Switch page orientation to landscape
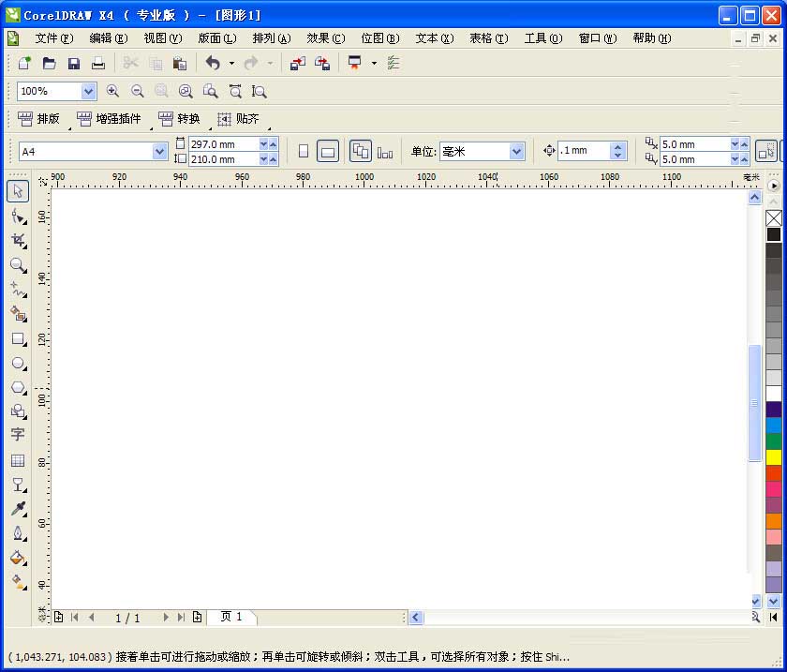Image resolution: width=787 pixels, height=672 pixels. coord(328,151)
